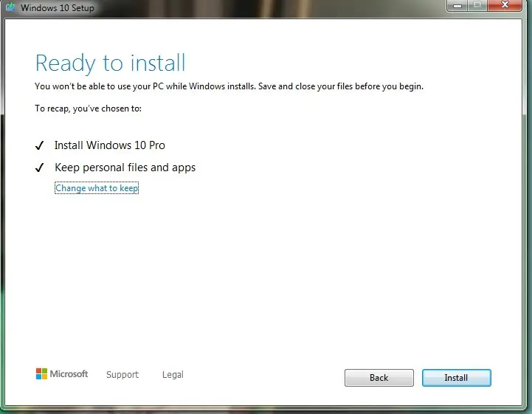
Task: Click the checkmark beside Install Windows 10 Pro
Action: (x=39, y=145)
